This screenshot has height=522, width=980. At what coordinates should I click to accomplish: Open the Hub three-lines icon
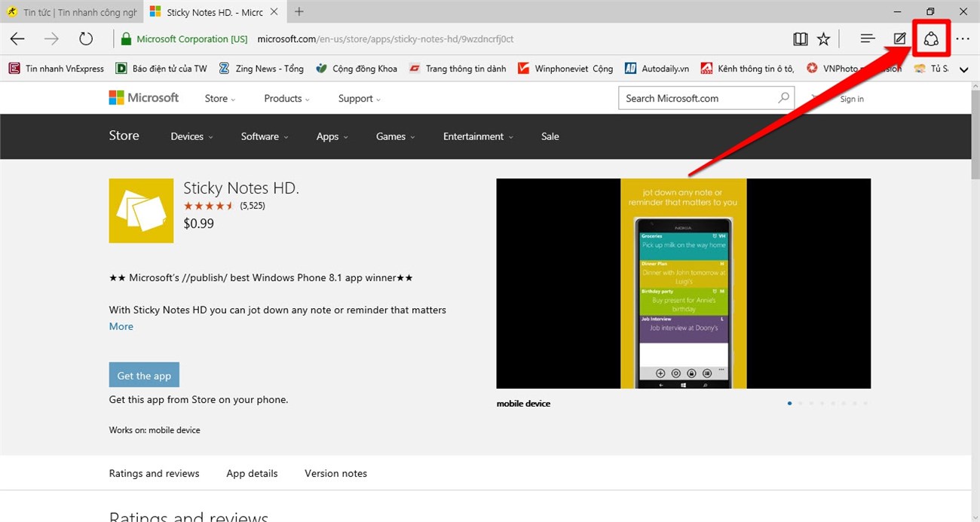868,39
